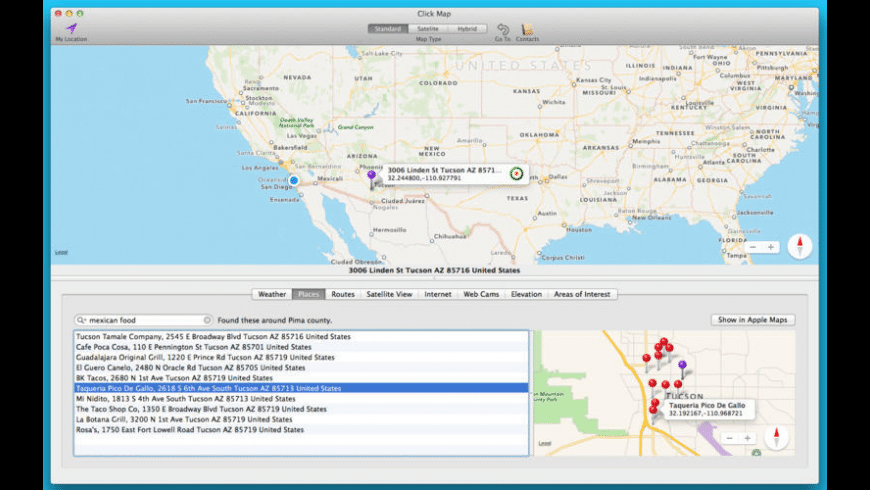Click the green target icon in pin callout
The image size is (870, 490).
(x=517, y=174)
